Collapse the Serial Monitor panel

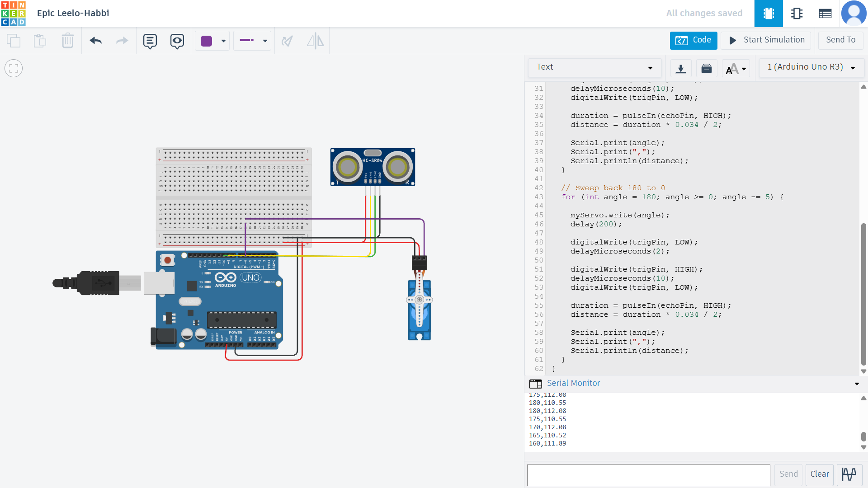pos(856,384)
